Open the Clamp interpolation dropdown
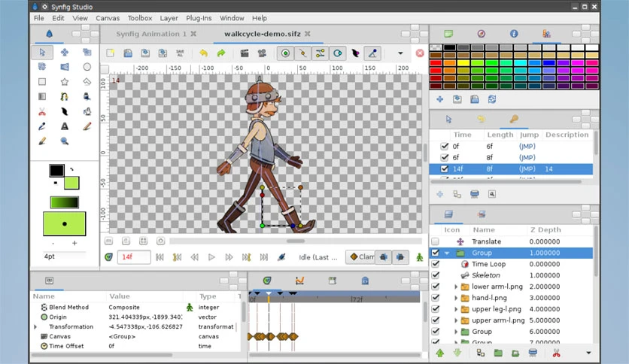The image size is (629, 364). pyautogui.click(x=361, y=257)
